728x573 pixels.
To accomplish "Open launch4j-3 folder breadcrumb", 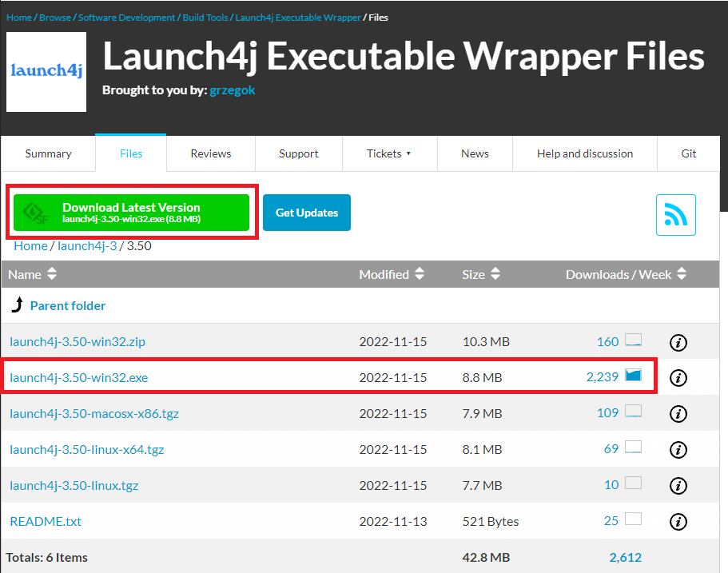I will pyautogui.click(x=87, y=245).
